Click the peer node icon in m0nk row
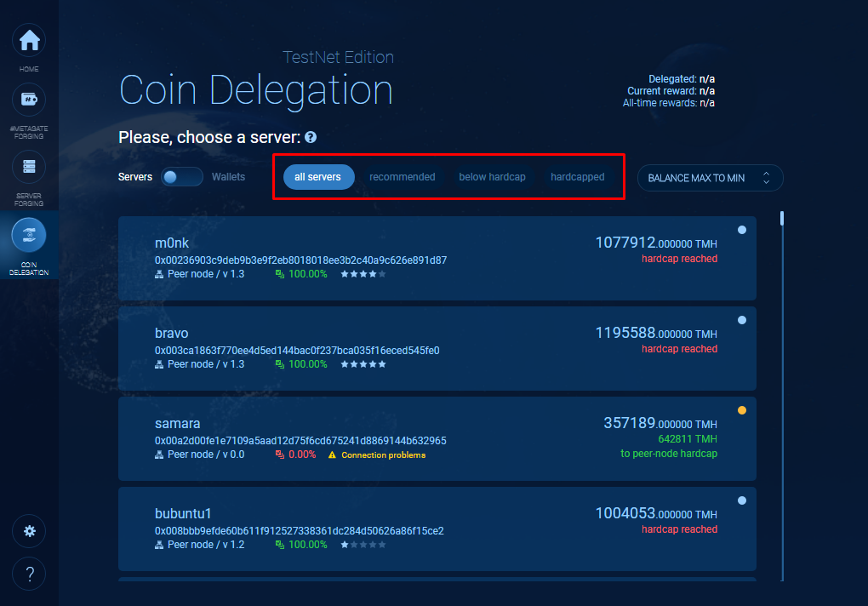Image resolution: width=868 pixels, height=606 pixels. click(x=159, y=274)
